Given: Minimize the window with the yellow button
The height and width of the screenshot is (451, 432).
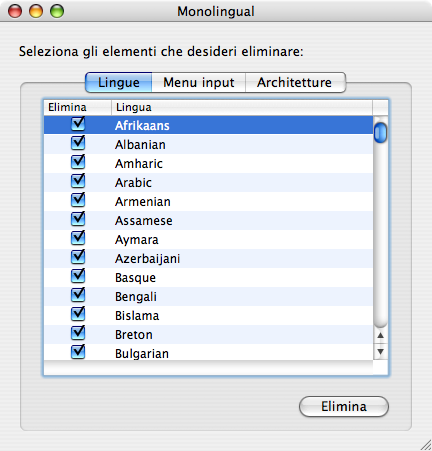Looking at the screenshot, I should pyautogui.click(x=36, y=11).
